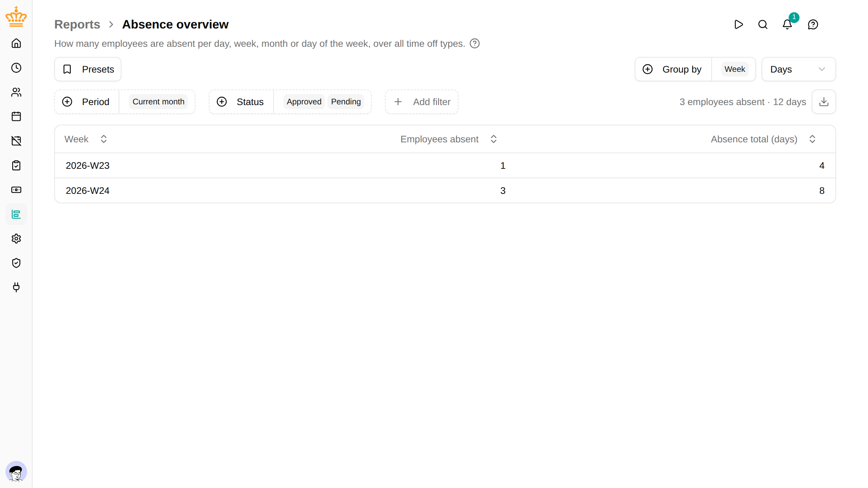Open the crossed-out calendar absence icon
Screen dimensions: 868x488
tap(16, 141)
